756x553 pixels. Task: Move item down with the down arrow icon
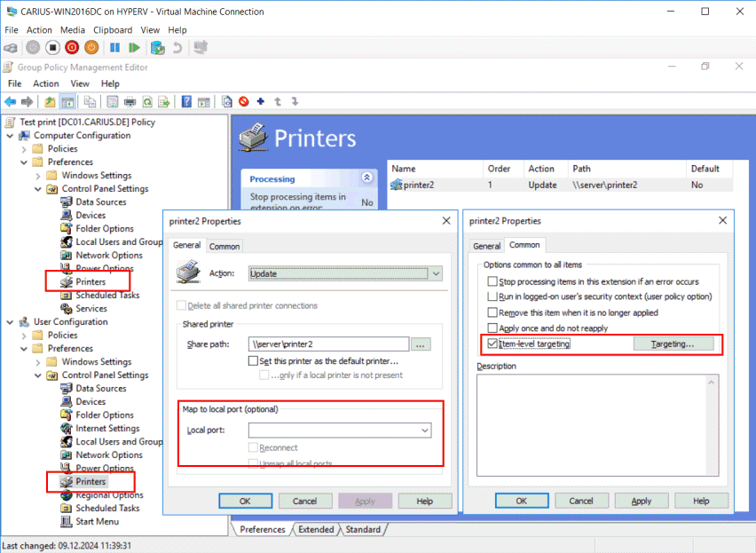(295, 102)
